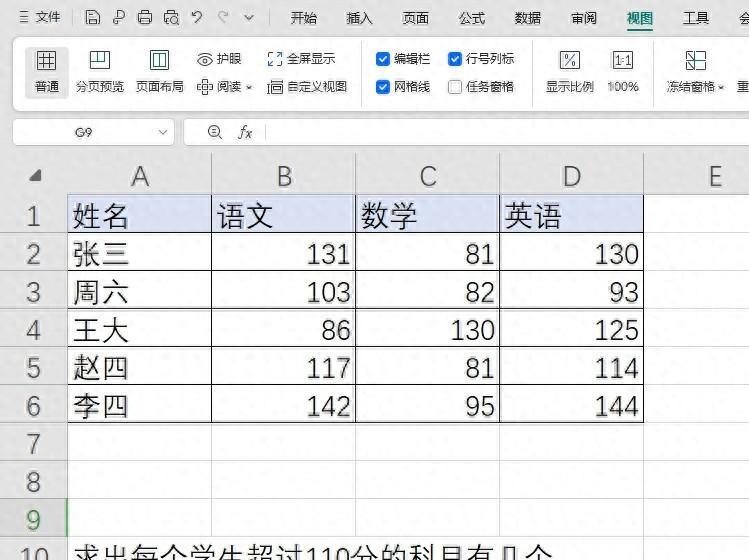
Task: Select the 视图 tab
Action: [x=640, y=18]
